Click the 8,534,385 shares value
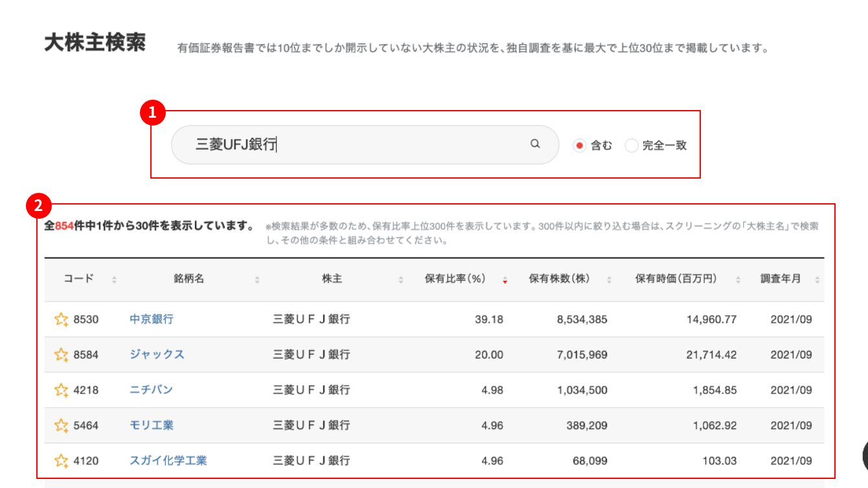Screen dimensions: 868x488 pyautogui.click(x=582, y=320)
